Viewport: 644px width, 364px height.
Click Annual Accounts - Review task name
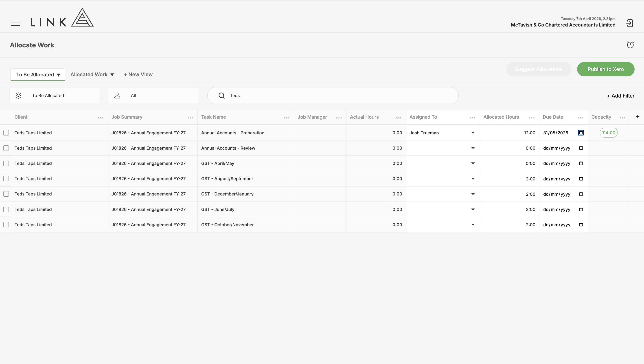[228, 148]
